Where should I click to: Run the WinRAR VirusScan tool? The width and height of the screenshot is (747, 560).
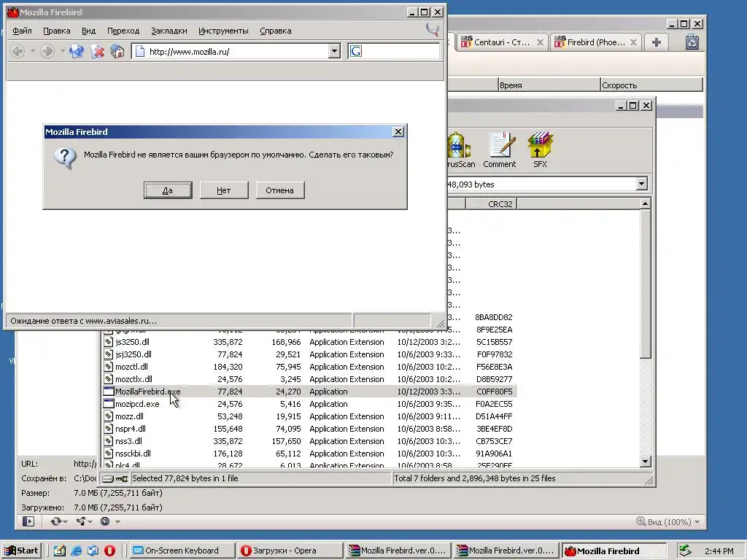click(460, 150)
